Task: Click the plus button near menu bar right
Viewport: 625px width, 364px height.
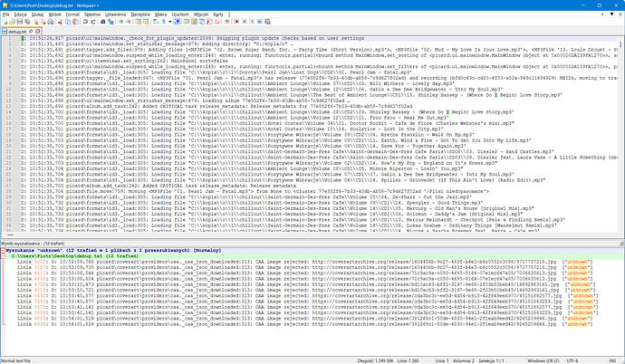Action: coord(602,14)
